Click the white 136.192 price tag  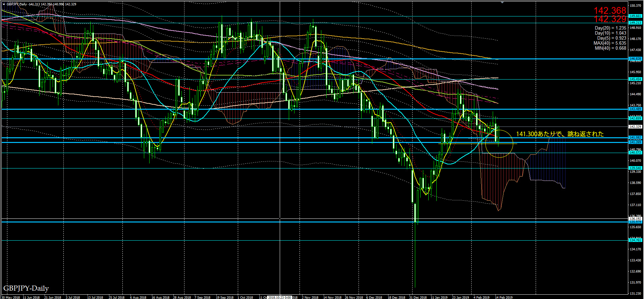pos(635,219)
